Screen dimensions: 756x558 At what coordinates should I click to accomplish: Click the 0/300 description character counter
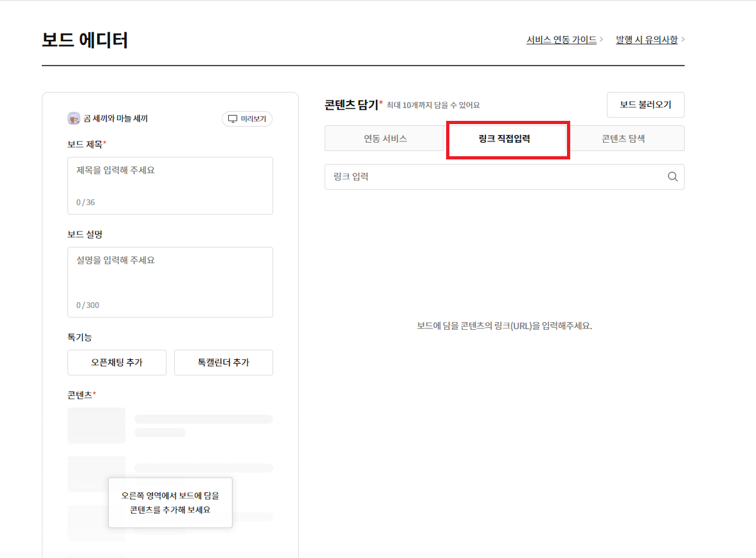87,305
